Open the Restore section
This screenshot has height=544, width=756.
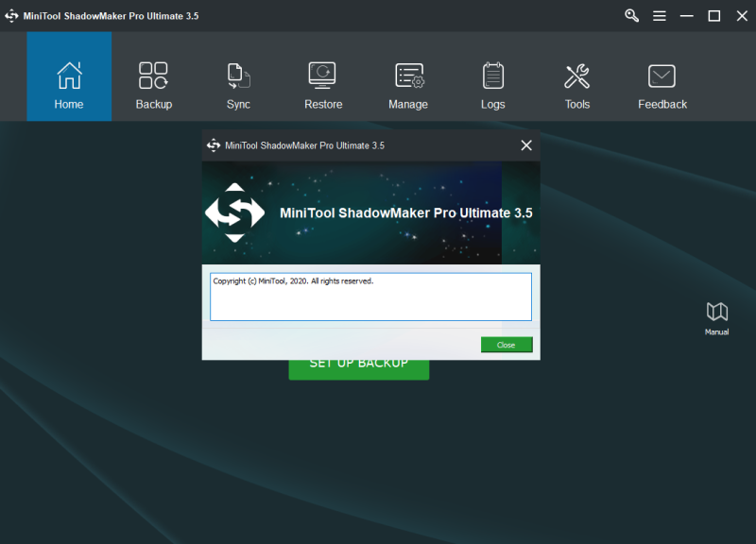click(323, 85)
